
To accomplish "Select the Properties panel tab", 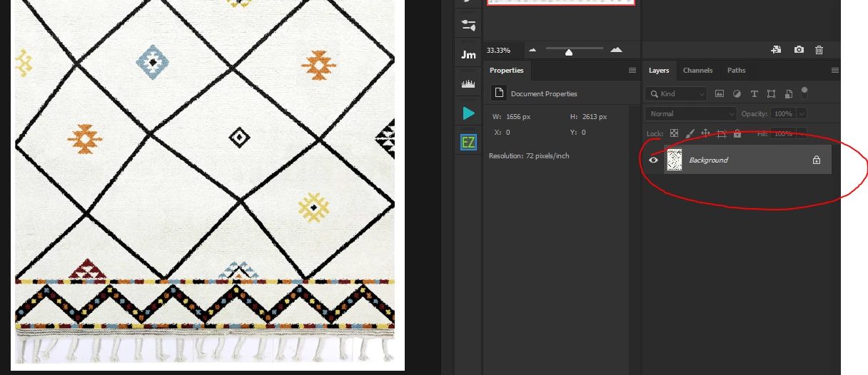I will point(506,71).
